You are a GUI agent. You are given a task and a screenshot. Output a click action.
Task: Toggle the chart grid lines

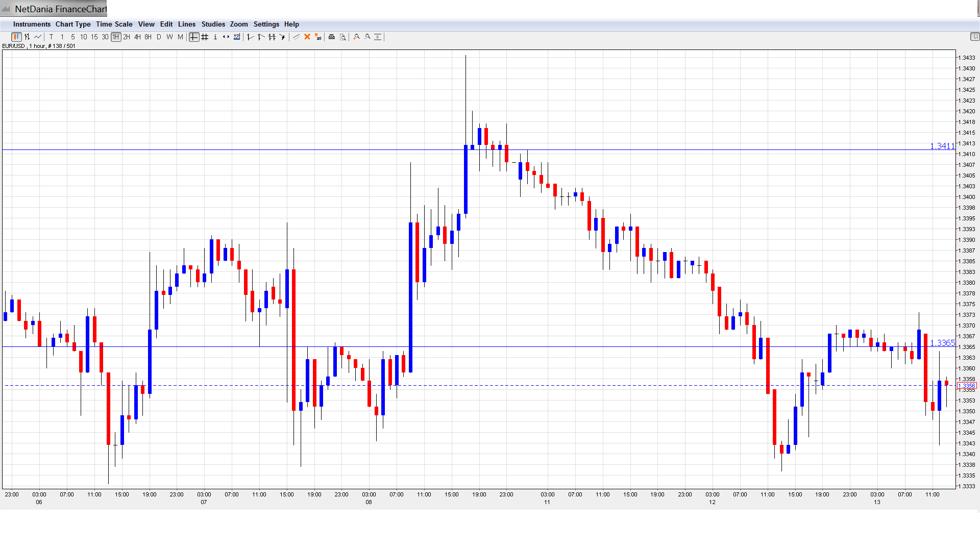click(205, 37)
